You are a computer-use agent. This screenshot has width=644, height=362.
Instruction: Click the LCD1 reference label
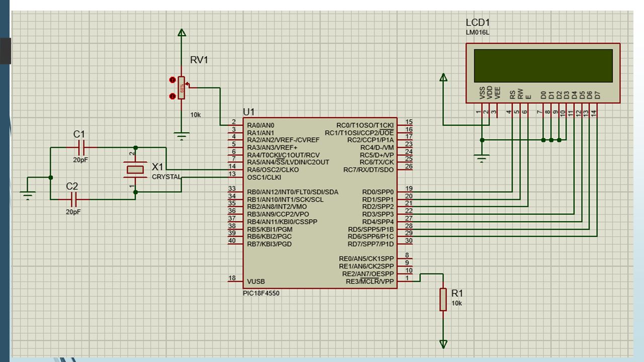click(x=478, y=23)
